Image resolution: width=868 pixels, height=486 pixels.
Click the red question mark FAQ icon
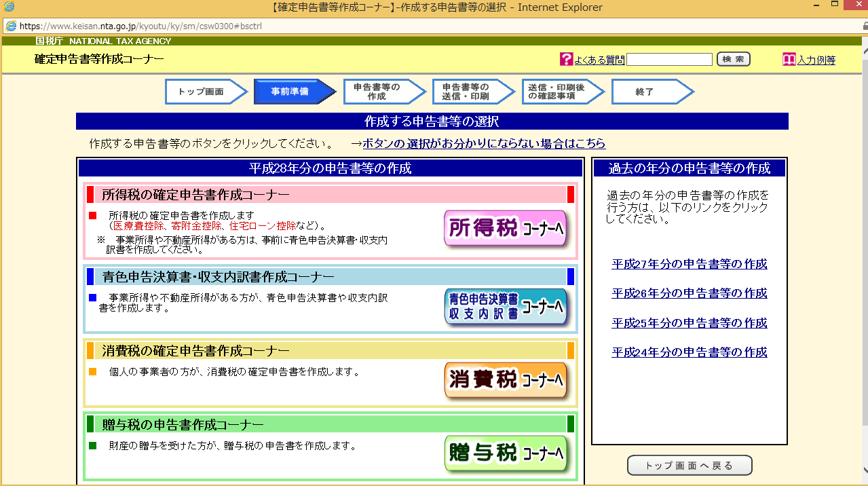[567, 59]
